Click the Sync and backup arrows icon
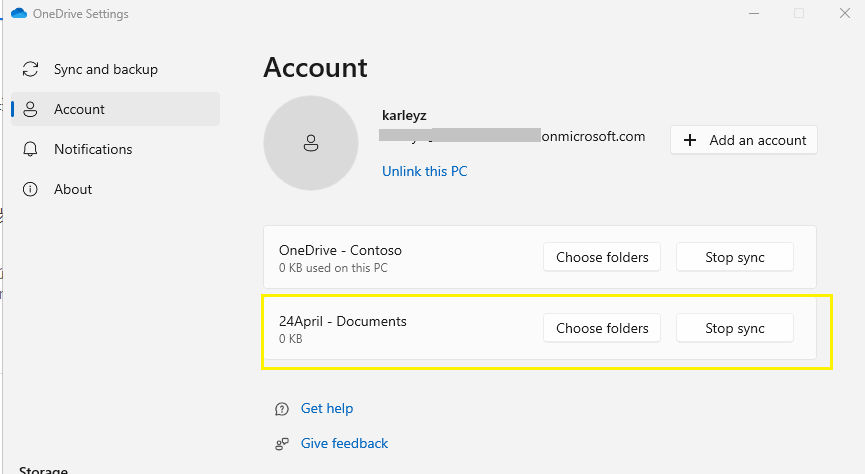 [x=31, y=70]
